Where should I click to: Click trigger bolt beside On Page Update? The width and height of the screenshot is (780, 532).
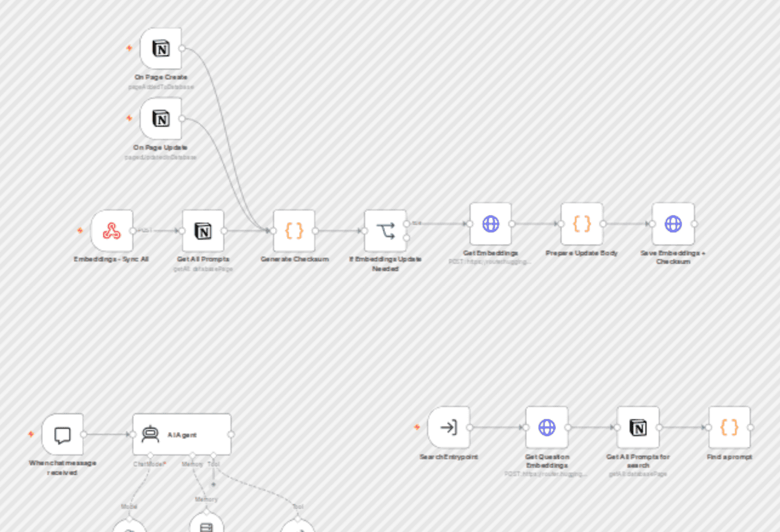[x=129, y=118]
